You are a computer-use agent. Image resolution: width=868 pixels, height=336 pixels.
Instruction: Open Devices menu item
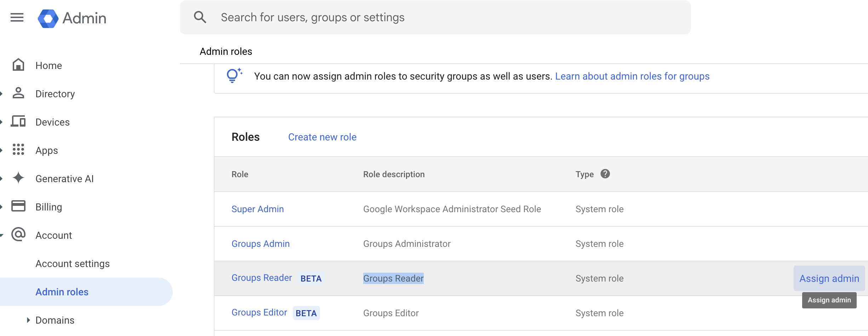53,122
